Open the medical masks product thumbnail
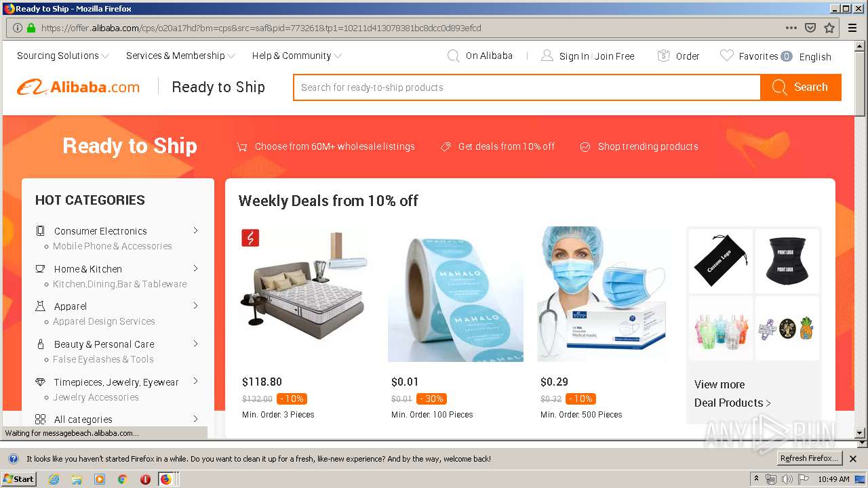The height and width of the screenshot is (488, 868). 605,294
